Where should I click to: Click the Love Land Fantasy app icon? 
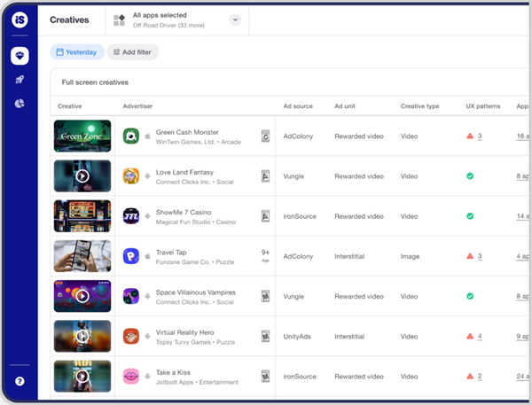click(x=131, y=176)
